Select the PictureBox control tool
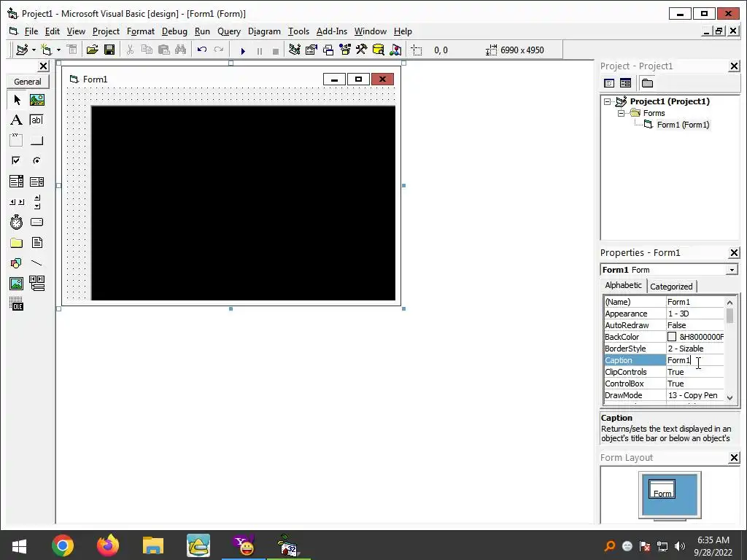 point(37,100)
